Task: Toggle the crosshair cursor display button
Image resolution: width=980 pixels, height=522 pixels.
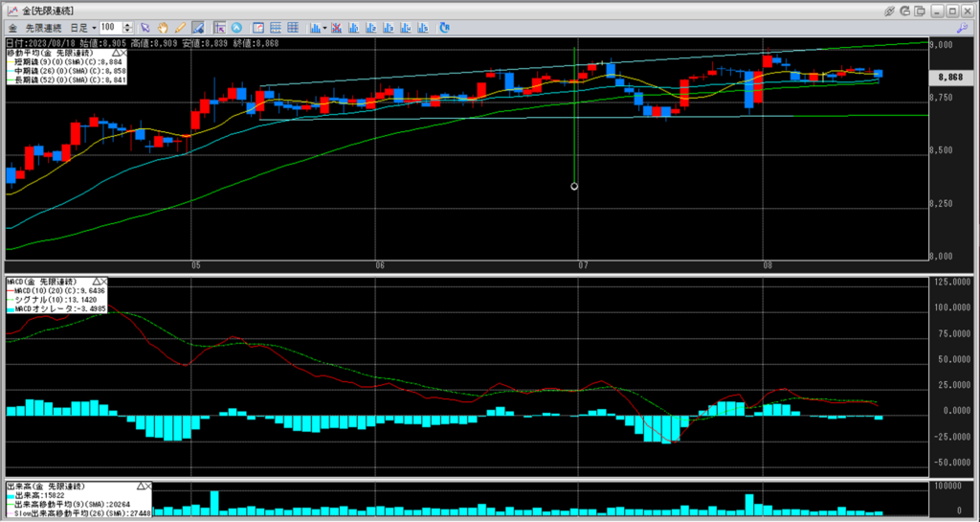Action: (x=220, y=27)
